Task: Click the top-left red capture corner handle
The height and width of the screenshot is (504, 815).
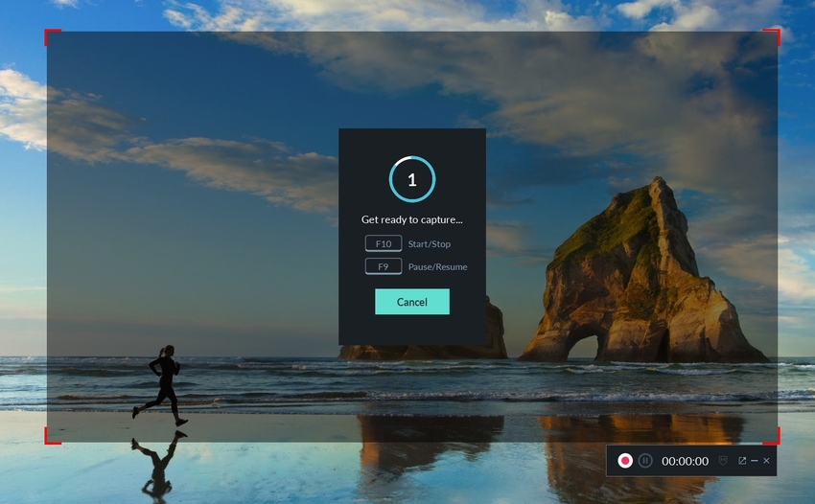Action: 52,36
